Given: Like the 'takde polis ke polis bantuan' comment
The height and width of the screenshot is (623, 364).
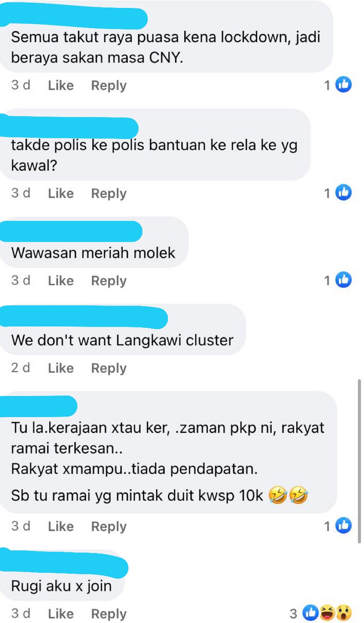Looking at the screenshot, I should (61, 194).
